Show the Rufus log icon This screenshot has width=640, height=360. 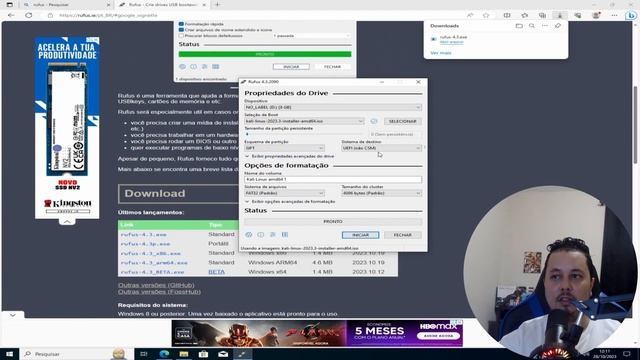click(285, 235)
